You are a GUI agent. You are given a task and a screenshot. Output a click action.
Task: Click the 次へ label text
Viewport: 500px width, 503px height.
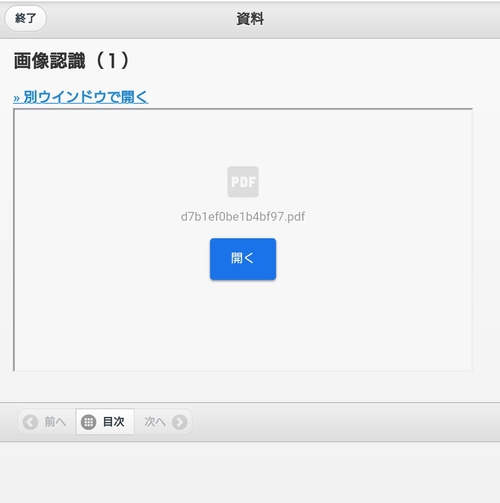[x=155, y=422]
